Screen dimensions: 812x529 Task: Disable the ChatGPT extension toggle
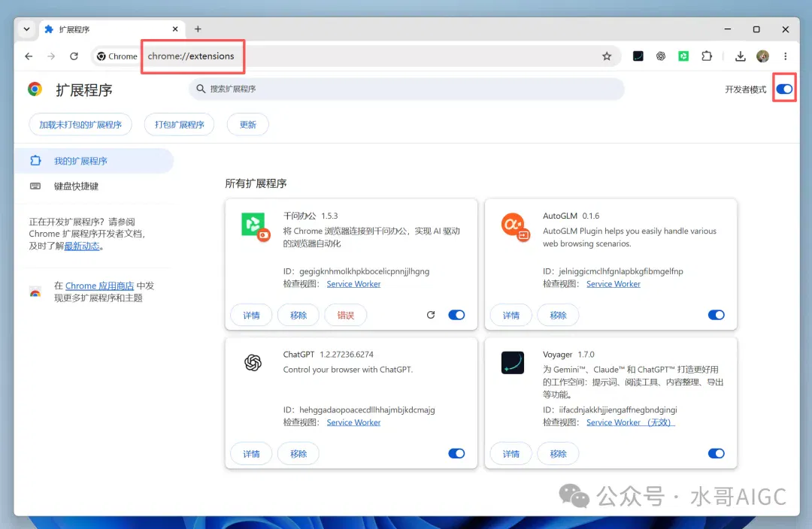point(456,453)
